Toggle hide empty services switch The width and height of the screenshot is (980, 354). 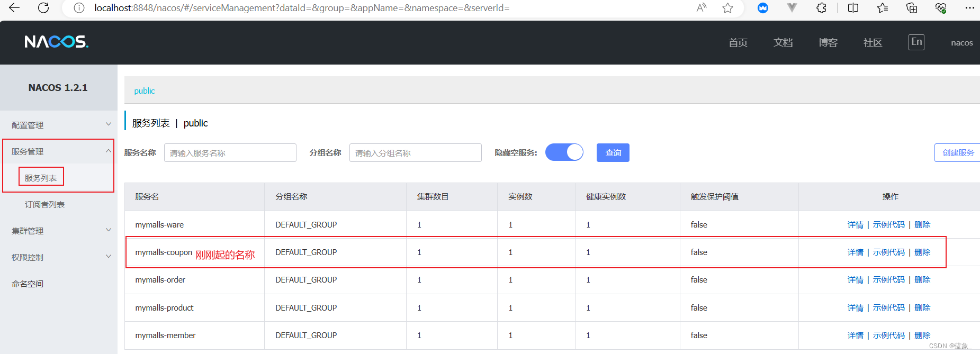pyautogui.click(x=564, y=152)
